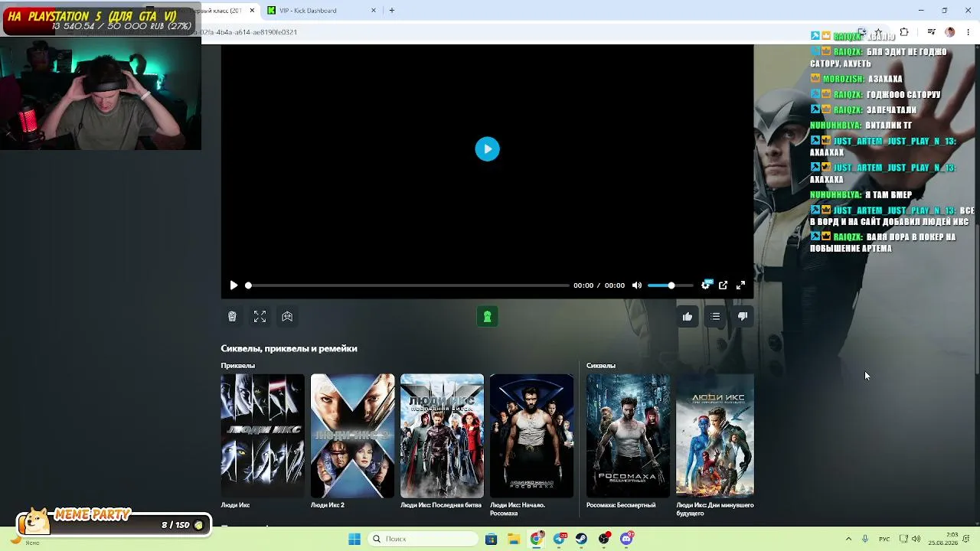Like the movie with thumbs up

click(688, 317)
